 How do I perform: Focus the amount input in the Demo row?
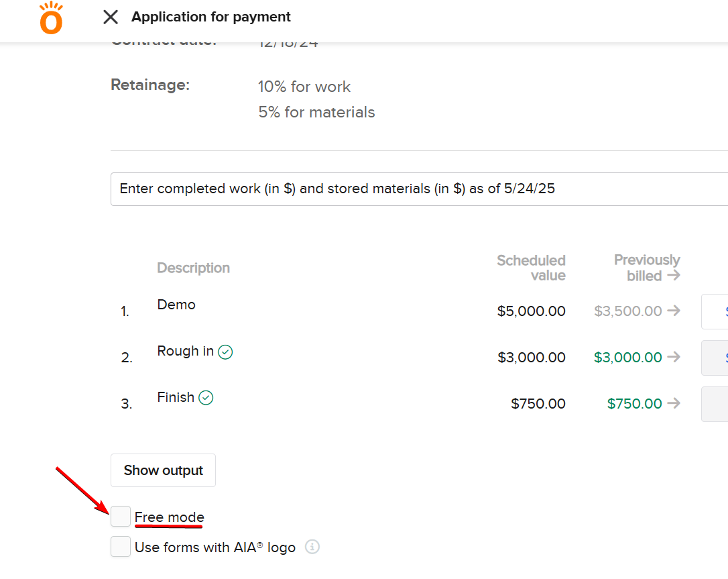pyautogui.click(x=715, y=311)
